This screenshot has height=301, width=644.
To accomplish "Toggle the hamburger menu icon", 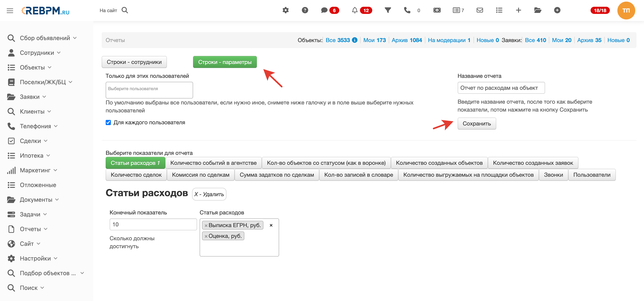I will tap(10, 11).
